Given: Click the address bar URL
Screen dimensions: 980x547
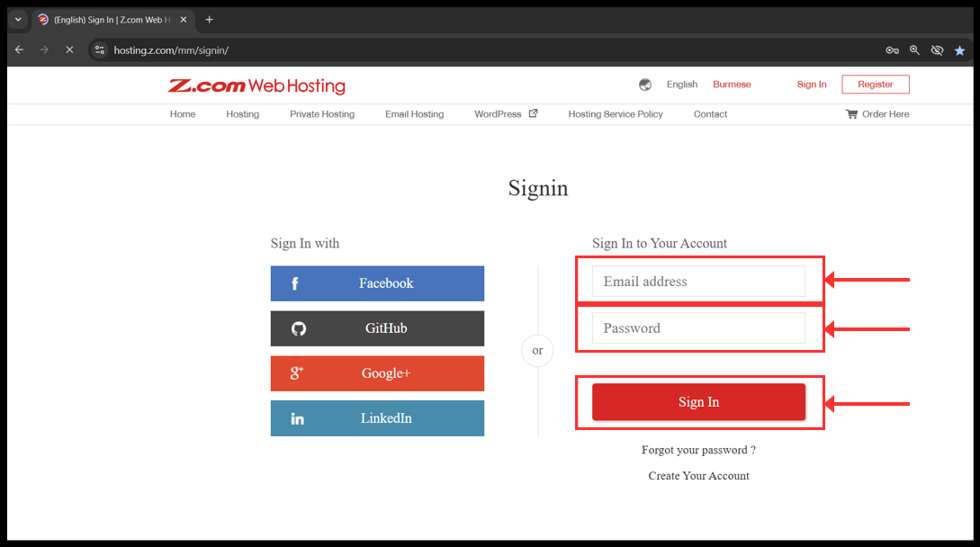Looking at the screenshot, I should 171,50.
